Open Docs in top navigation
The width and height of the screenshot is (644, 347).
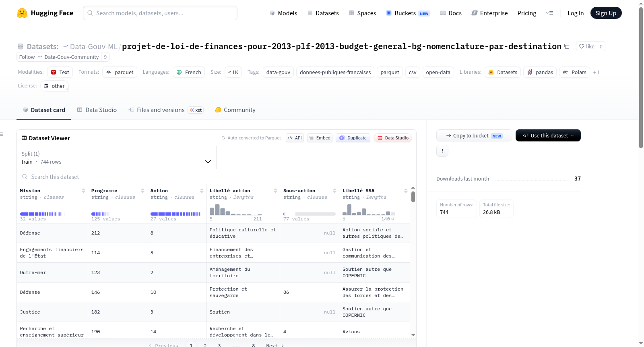pos(451,13)
